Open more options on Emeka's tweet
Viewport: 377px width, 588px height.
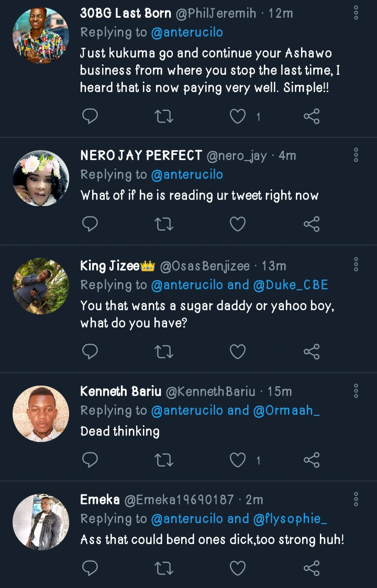coord(356,499)
